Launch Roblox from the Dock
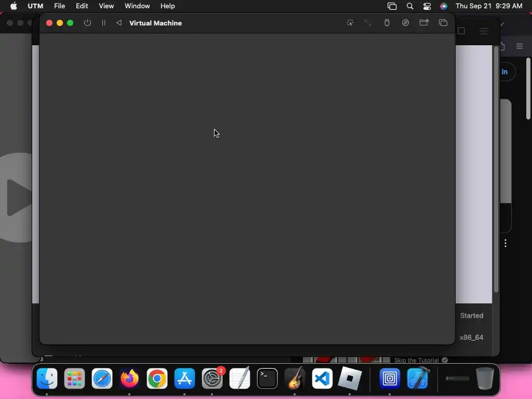Image resolution: width=532 pixels, height=399 pixels. (x=350, y=378)
